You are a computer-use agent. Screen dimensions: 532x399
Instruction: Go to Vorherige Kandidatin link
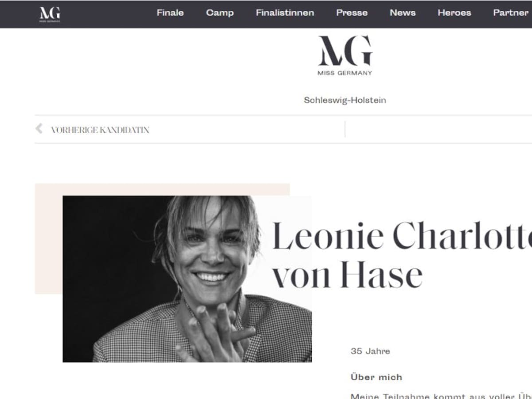click(100, 130)
